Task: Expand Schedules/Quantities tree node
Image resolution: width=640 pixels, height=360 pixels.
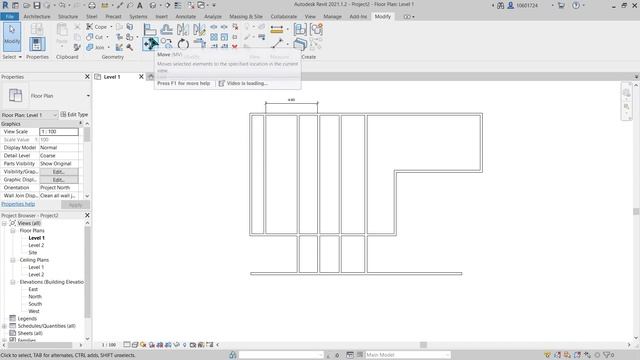Action: point(4,326)
